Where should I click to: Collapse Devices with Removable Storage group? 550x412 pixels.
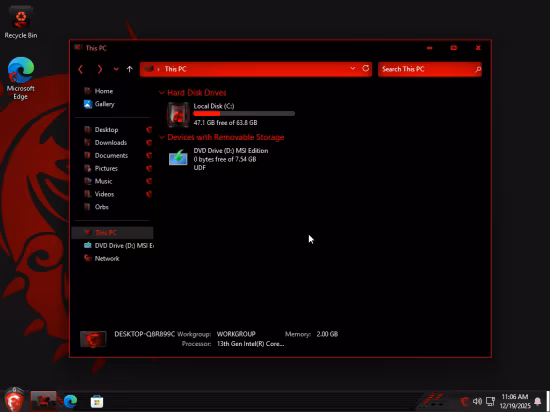162,137
